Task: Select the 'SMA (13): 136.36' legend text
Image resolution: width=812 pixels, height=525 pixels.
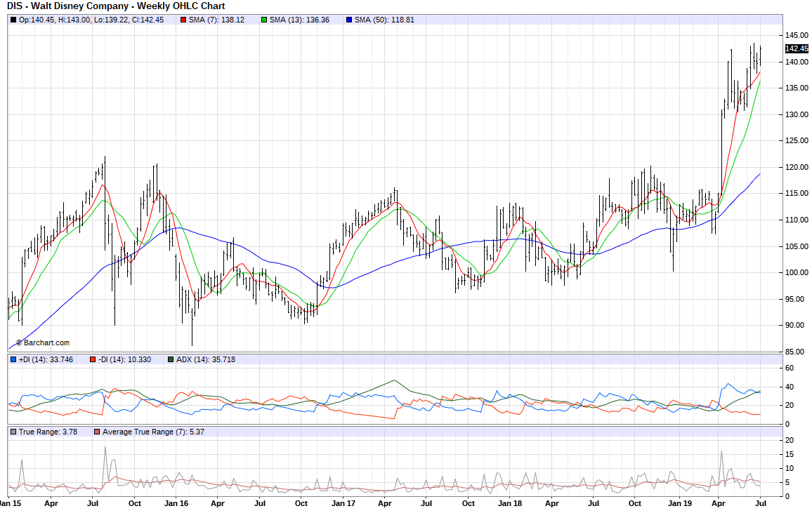Action: coord(299,20)
